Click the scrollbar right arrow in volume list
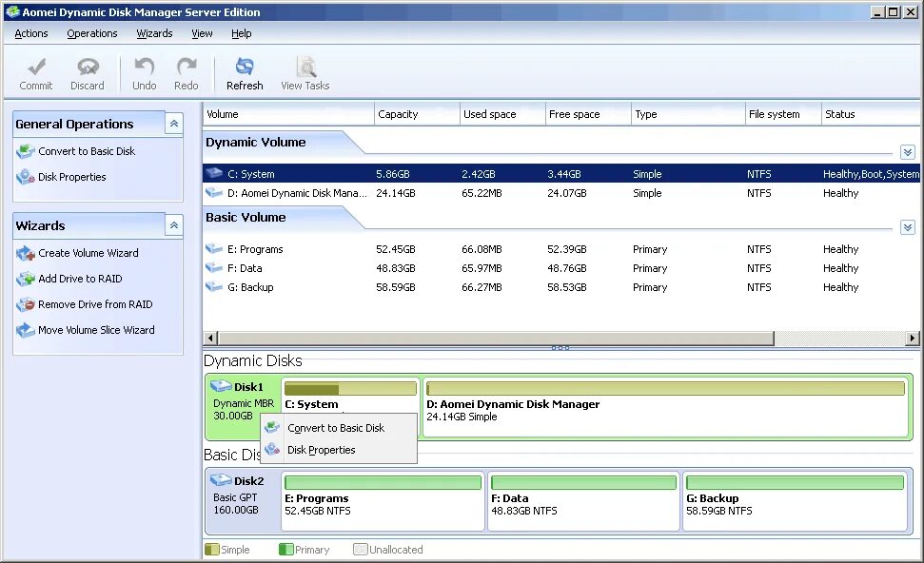 tap(913, 338)
